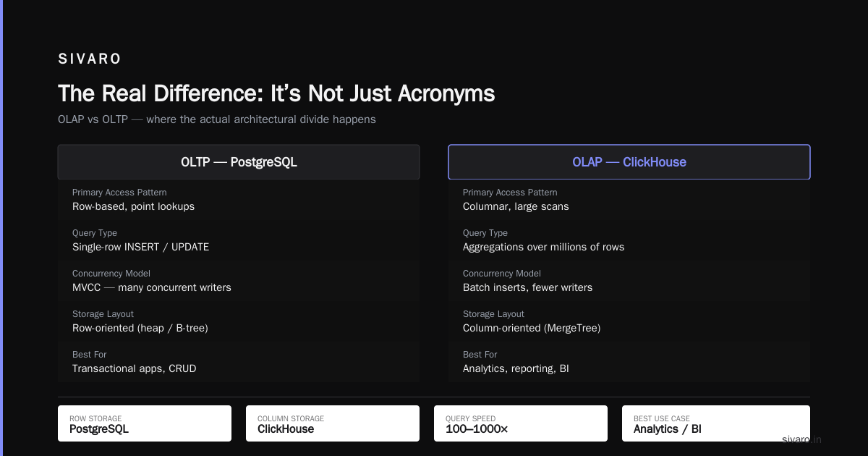The height and width of the screenshot is (456, 868).
Task: Click 'Row-based, point lookups' text
Action: [133, 206]
